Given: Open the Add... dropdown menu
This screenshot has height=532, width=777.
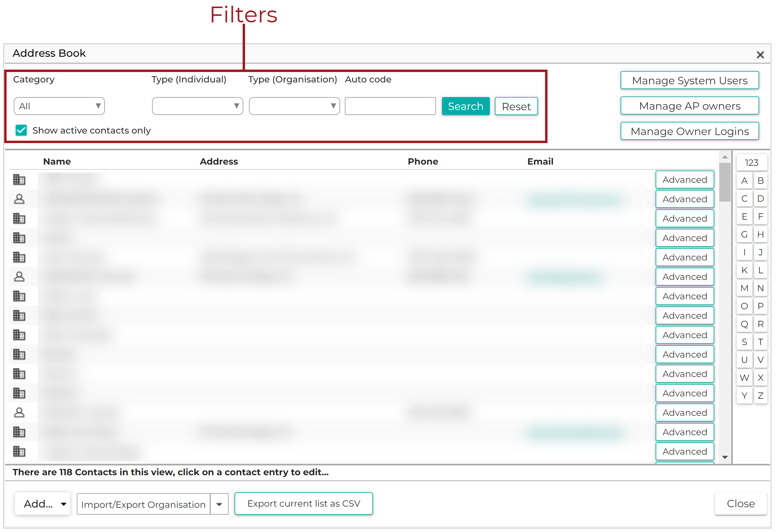Looking at the screenshot, I should pos(42,504).
